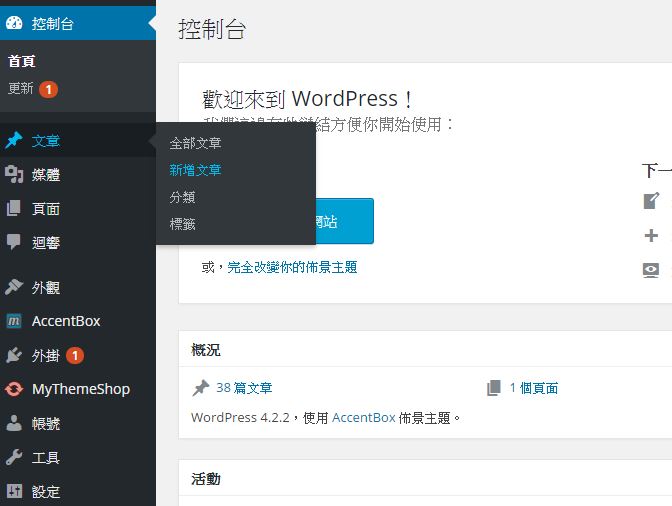
Task: Click the view site monitor icon
Action: [651, 270]
